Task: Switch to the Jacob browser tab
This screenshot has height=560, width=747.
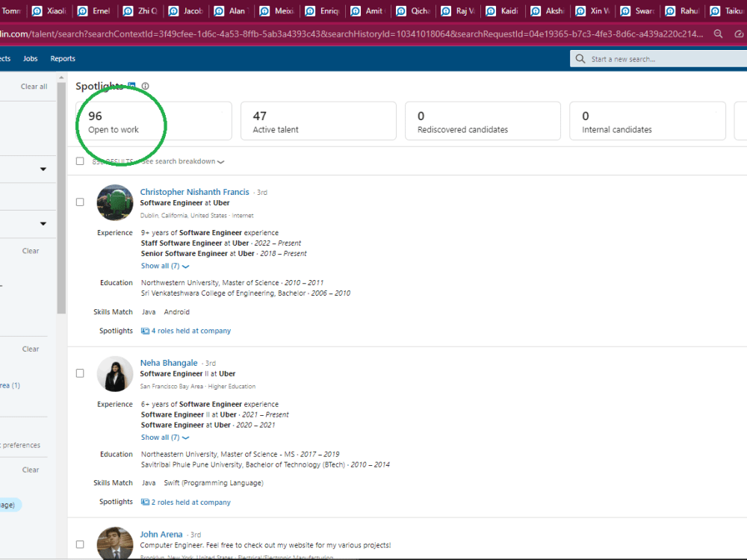Action: [186, 10]
